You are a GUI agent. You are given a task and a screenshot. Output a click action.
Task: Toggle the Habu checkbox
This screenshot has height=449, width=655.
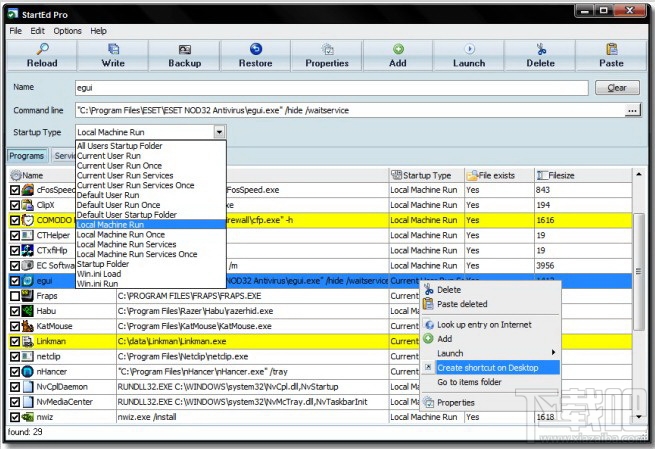click(x=15, y=311)
